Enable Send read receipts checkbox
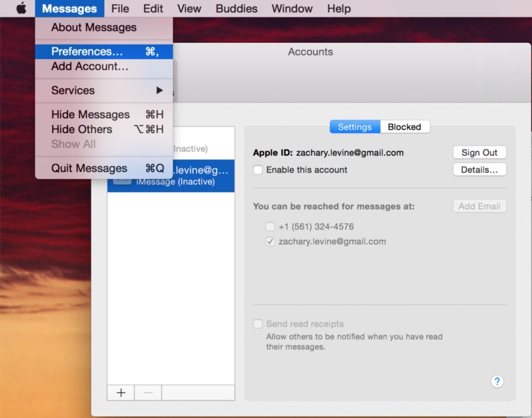Image resolution: width=532 pixels, height=418 pixels. click(x=258, y=324)
